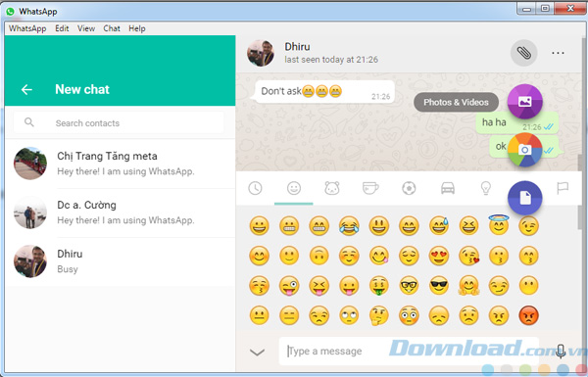Insert the sweat-drop grinning emoji

pyautogui.click(x=439, y=226)
